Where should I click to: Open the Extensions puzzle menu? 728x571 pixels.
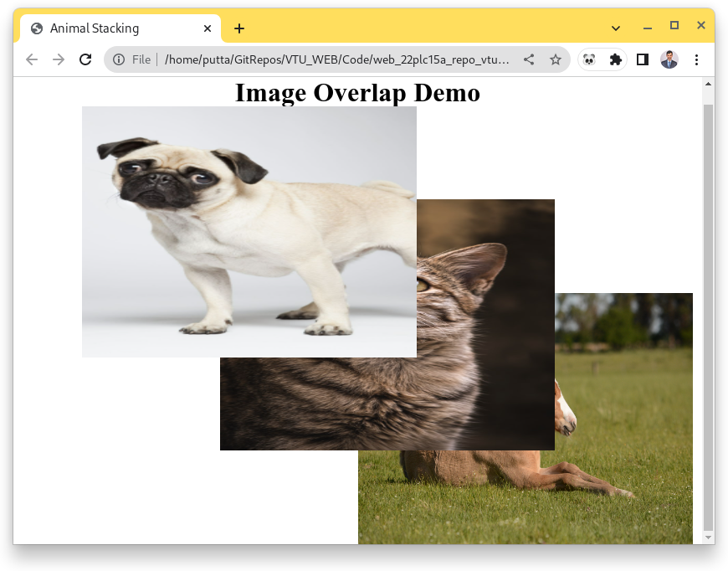click(616, 59)
